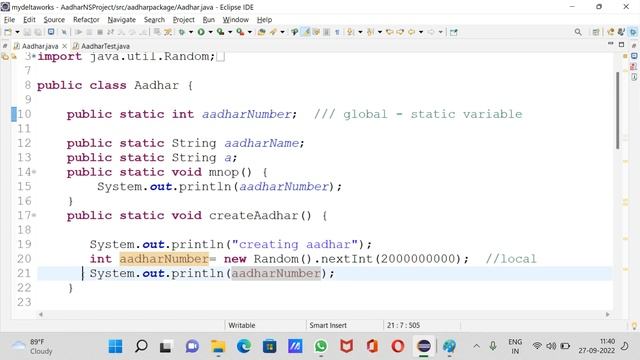This screenshot has width=640, height=360.
Task: Collapse the mnop() method fold
Action: tap(34, 172)
